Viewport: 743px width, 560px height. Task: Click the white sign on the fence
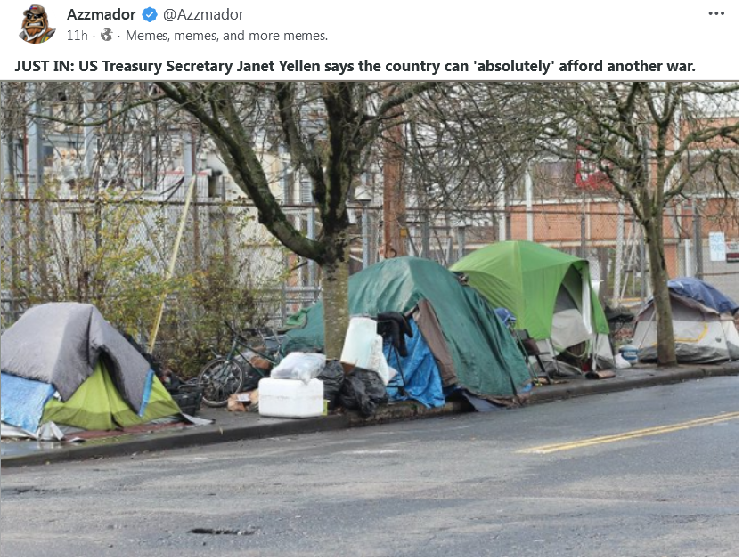point(717,246)
